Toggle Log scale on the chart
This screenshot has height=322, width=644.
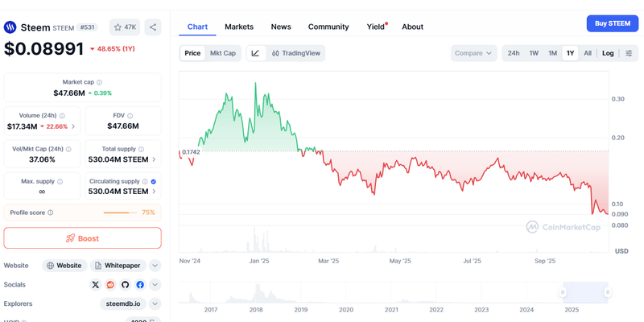point(607,53)
